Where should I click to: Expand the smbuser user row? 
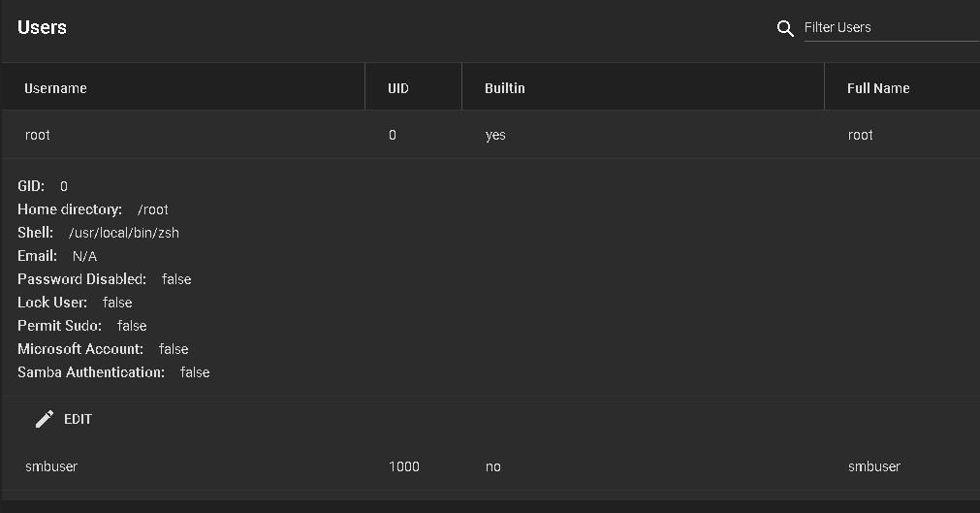(491, 466)
